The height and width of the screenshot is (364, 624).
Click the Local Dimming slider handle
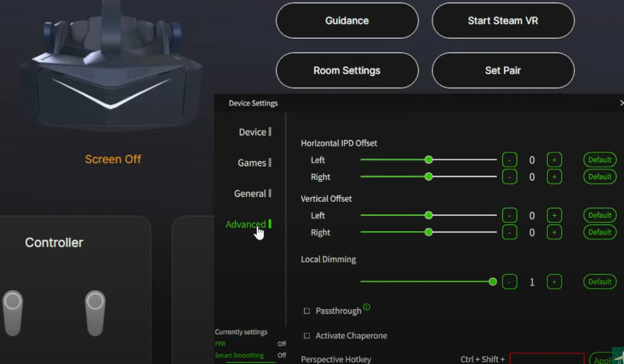point(492,282)
